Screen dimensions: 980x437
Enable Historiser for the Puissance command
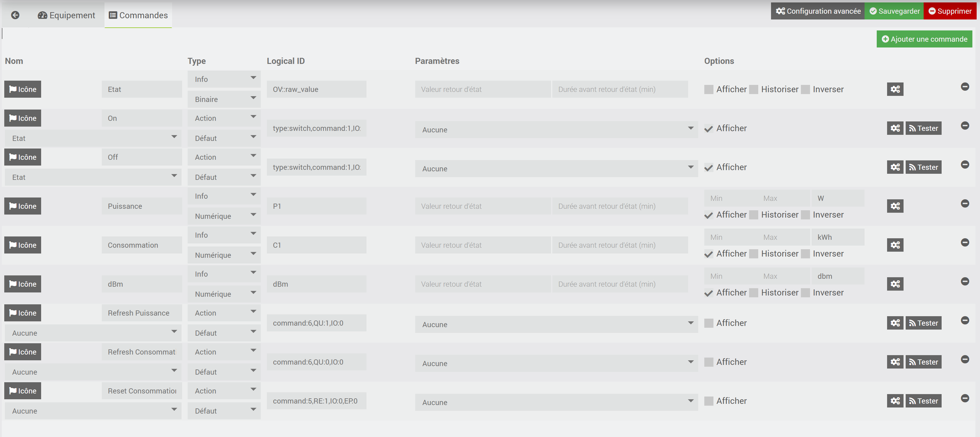pos(754,215)
